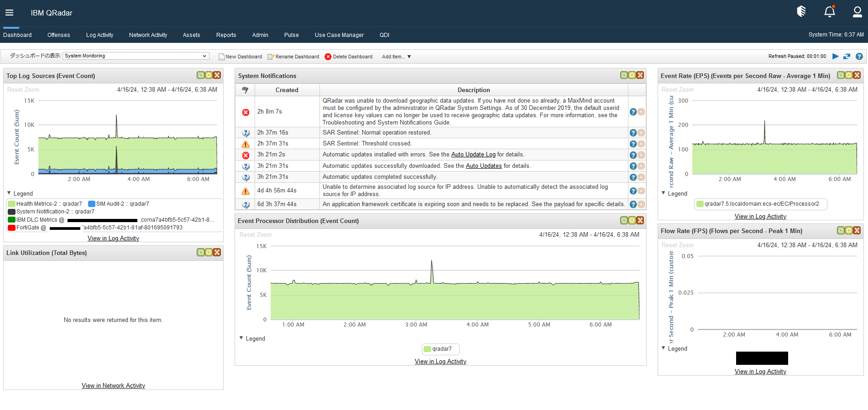Detach the Top Log Sources panel
Image resolution: width=868 pixels, height=410 pixels.
point(201,75)
